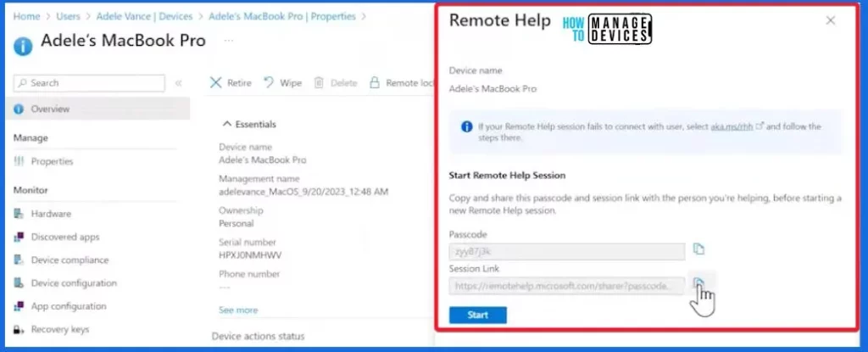Open Device configuration in the sidebar
The height and width of the screenshot is (352, 868).
pyautogui.click(x=75, y=282)
